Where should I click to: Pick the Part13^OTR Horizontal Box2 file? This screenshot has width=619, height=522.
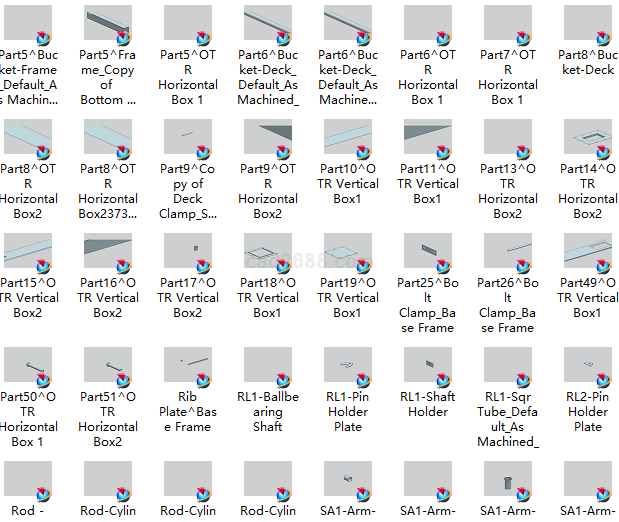507,139
